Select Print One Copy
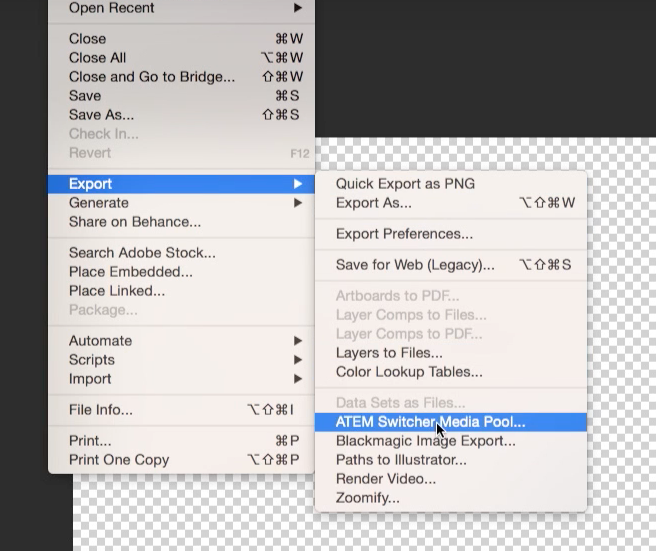656x551 pixels. [181, 460]
